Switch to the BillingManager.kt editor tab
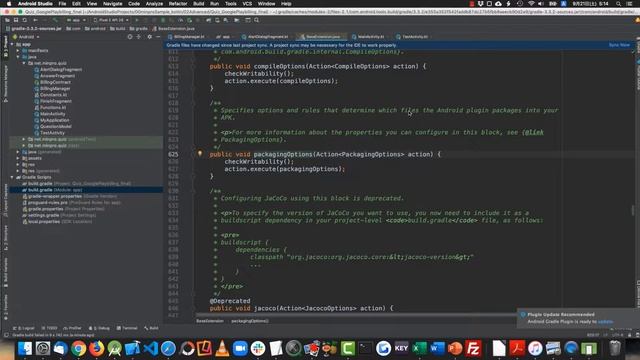This screenshot has width=640, height=360. [x=189, y=37]
